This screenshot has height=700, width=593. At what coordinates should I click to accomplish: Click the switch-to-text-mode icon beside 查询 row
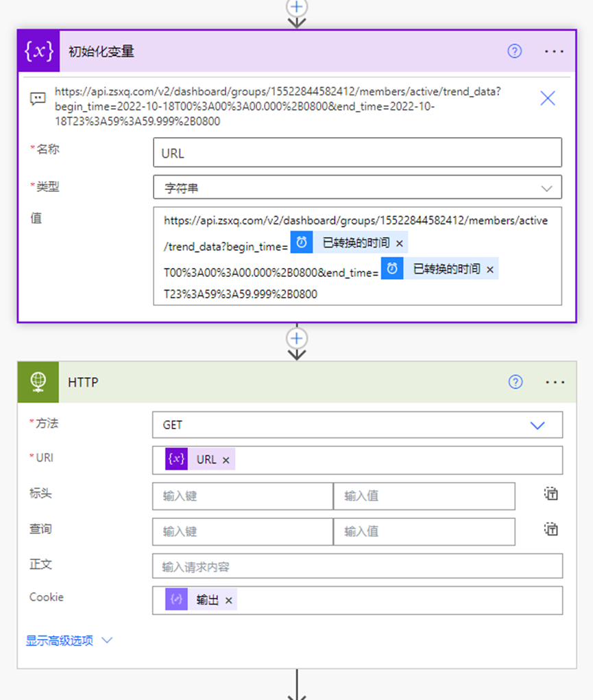(551, 529)
